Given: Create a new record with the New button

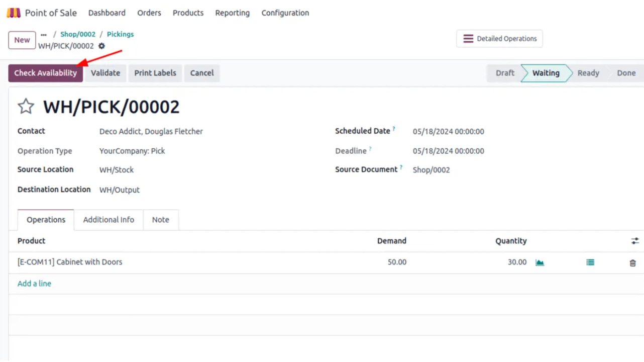Looking at the screenshot, I should [x=22, y=40].
